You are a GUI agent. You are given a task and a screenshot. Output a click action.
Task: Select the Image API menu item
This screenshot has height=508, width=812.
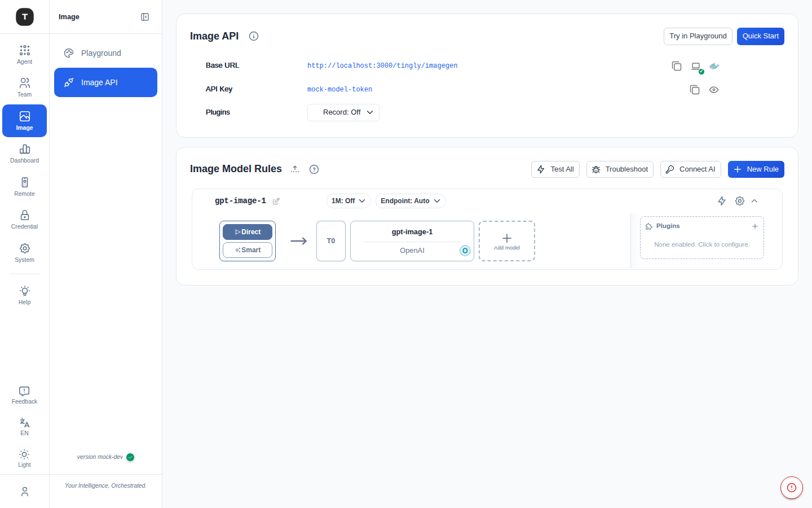pyautogui.click(x=105, y=82)
